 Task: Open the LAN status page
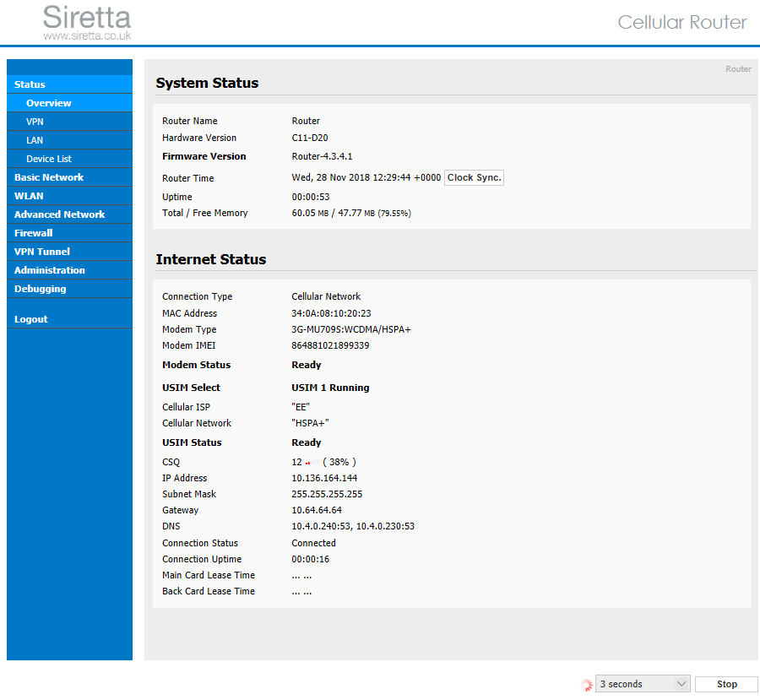click(x=69, y=140)
